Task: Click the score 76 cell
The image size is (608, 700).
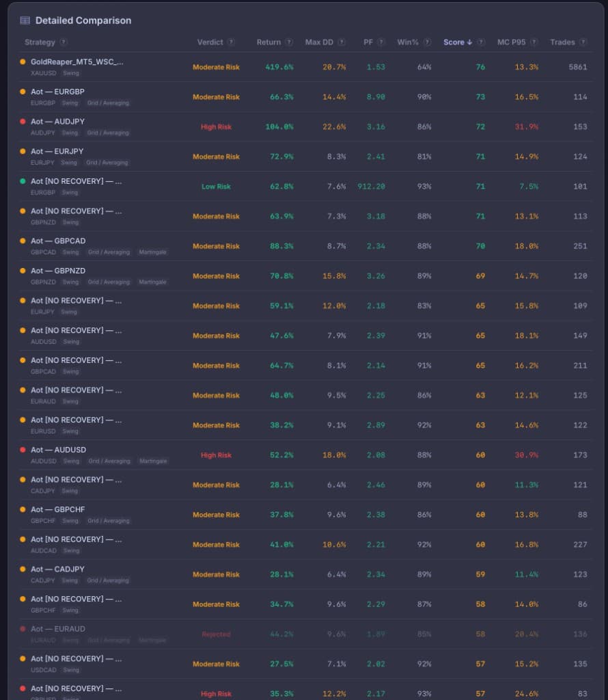Action: [x=480, y=67]
